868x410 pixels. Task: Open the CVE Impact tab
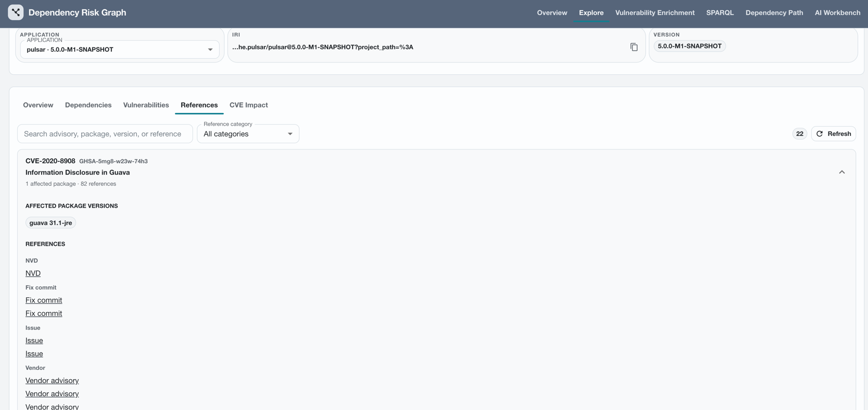click(249, 105)
